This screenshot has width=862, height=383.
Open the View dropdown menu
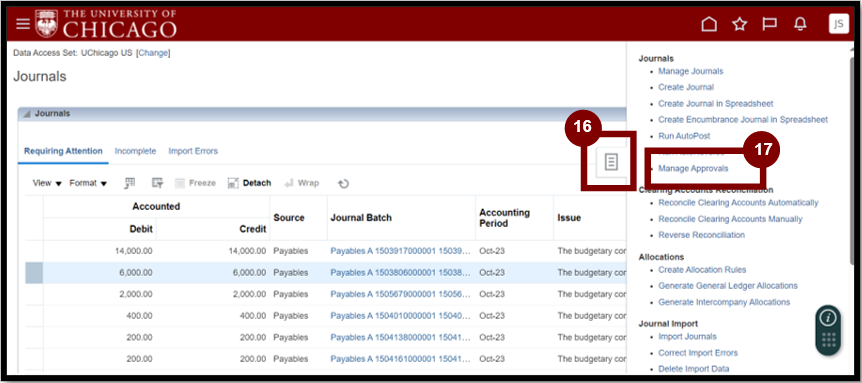coord(47,183)
